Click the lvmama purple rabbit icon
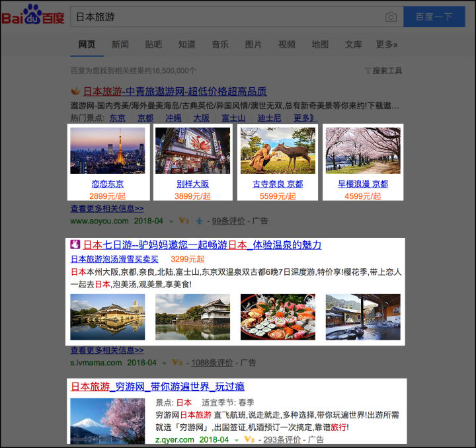Image resolution: width=476 pixels, height=448 pixels. coord(75,244)
